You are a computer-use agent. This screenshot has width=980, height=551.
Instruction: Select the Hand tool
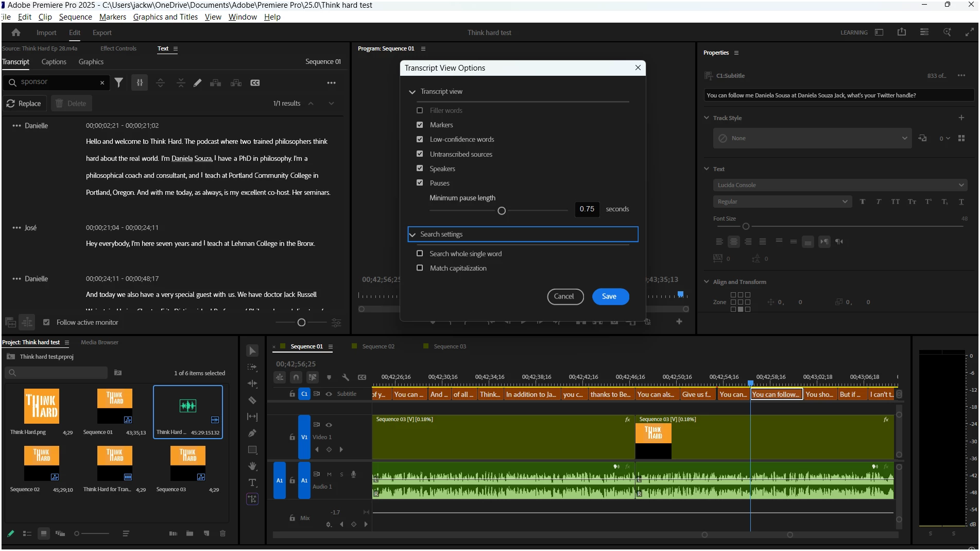[252, 466]
